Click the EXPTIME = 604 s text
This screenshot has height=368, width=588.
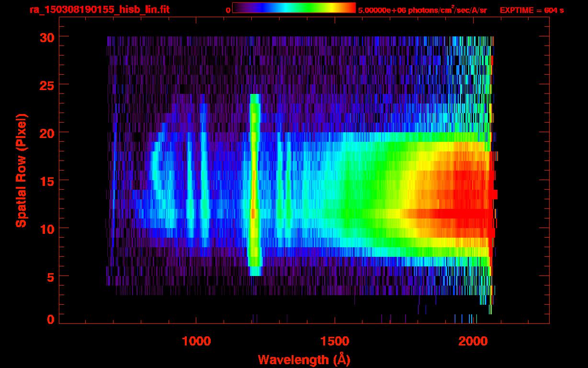(x=531, y=10)
